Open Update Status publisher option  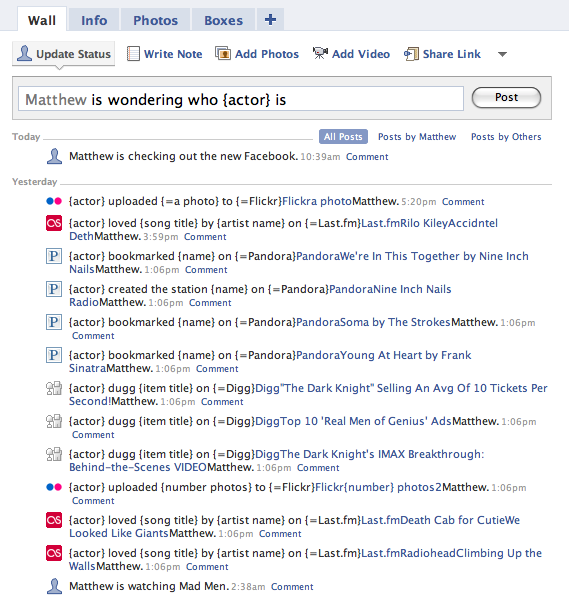[64, 54]
